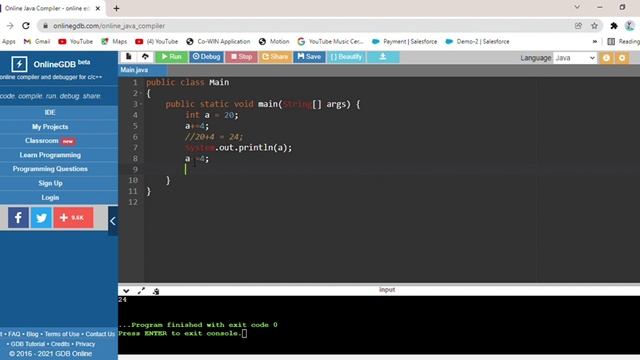Open the GDB Tutorial footer link
Image resolution: width=640 pixels, height=360 pixels.
(27, 344)
